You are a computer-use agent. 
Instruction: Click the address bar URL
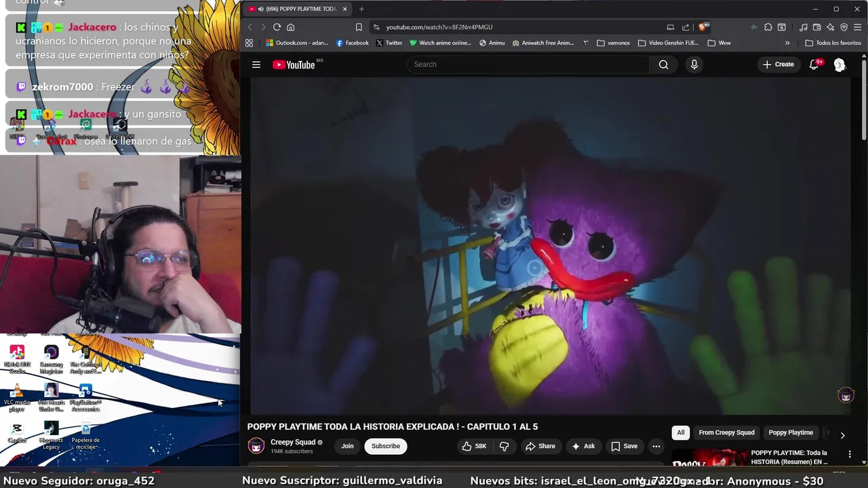(x=439, y=27)
